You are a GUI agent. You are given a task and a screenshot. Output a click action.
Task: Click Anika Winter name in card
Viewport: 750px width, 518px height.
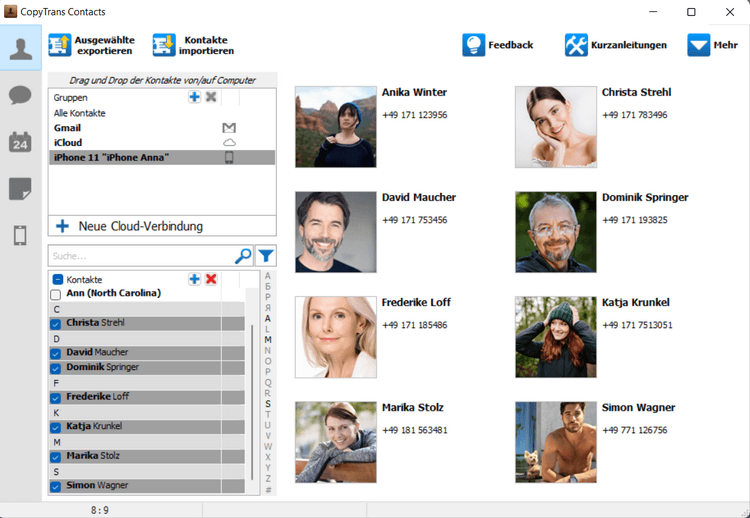[414, 92]
